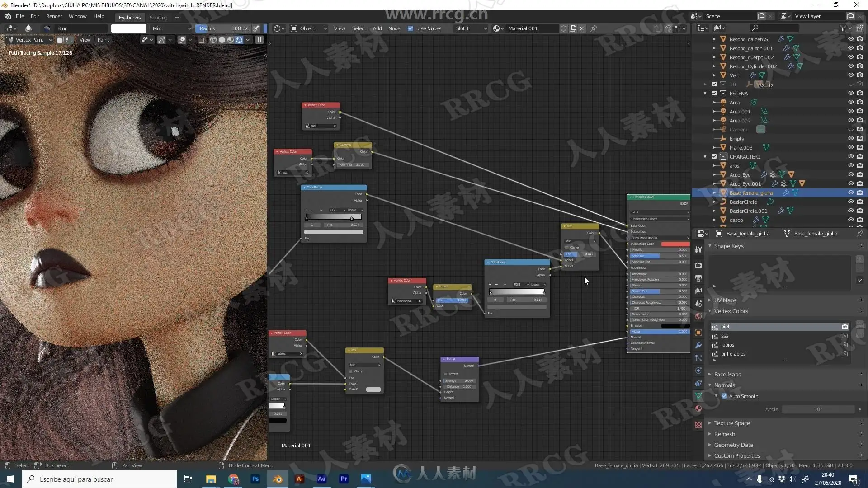Open the Node menu in the shader editor
Screen dimensions: 868x488
(394, 28)
